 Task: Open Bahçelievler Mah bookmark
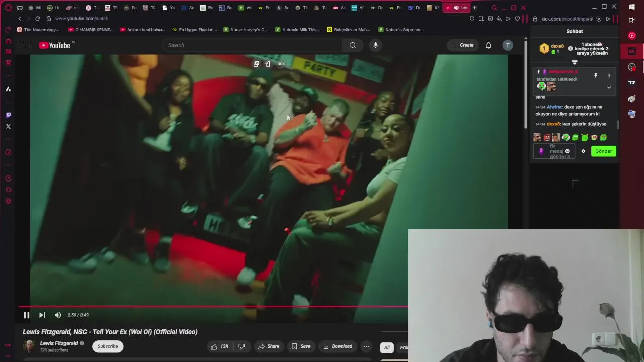click(x=348, y=30)
